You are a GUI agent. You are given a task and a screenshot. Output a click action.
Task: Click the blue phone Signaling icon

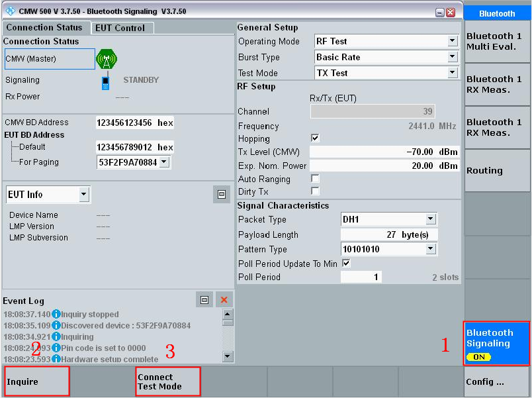click(x=105, y=83)
